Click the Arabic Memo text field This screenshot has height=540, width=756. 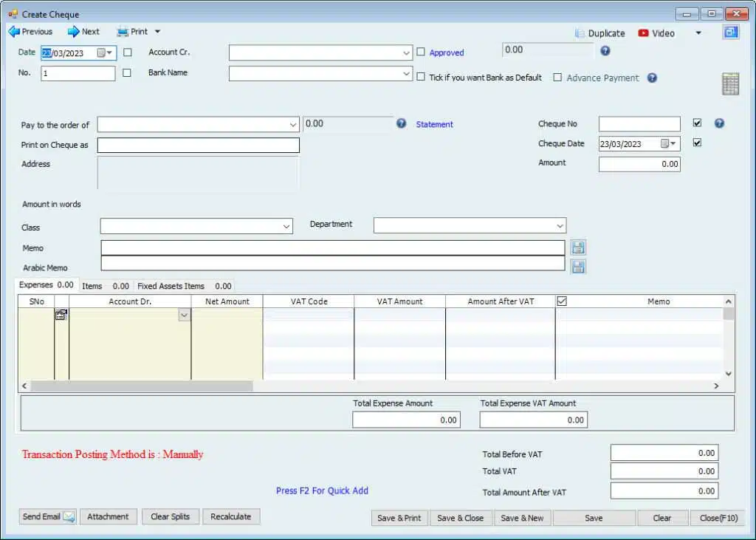click(x=333, y=263)
